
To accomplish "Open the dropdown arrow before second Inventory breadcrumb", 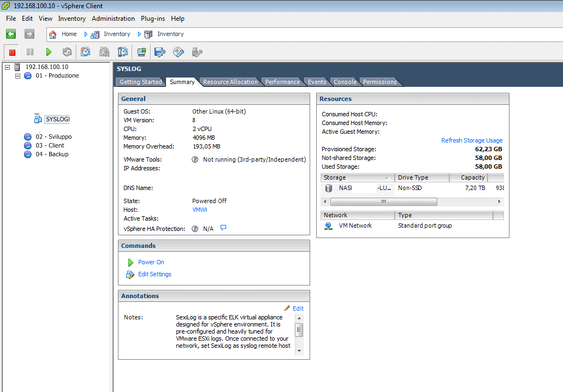I will click(139, 34).
